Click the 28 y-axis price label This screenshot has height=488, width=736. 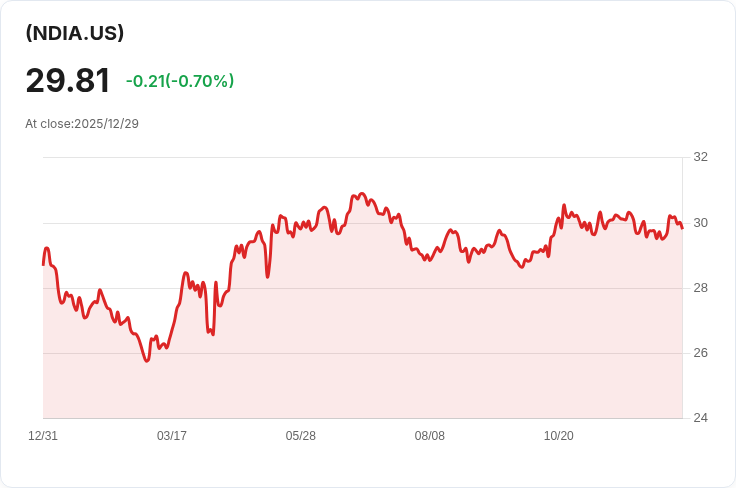700,288
